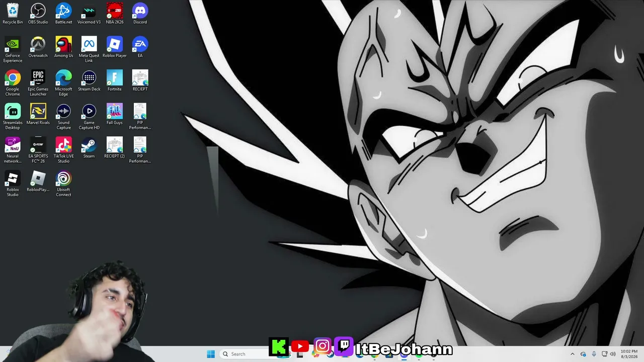The width and height of the screenshot is (644, 362).
Task: Click the Ubisoft Connect icon
Action: tap(63, 184)
